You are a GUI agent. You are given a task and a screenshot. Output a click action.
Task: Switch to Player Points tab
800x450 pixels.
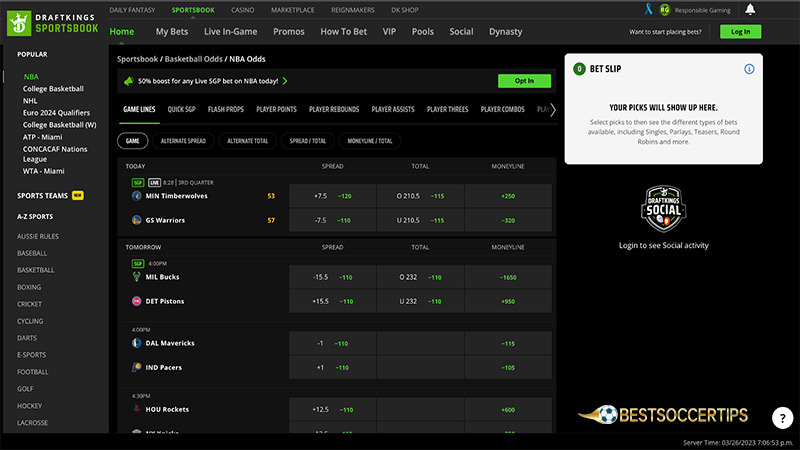coord(276,109)
